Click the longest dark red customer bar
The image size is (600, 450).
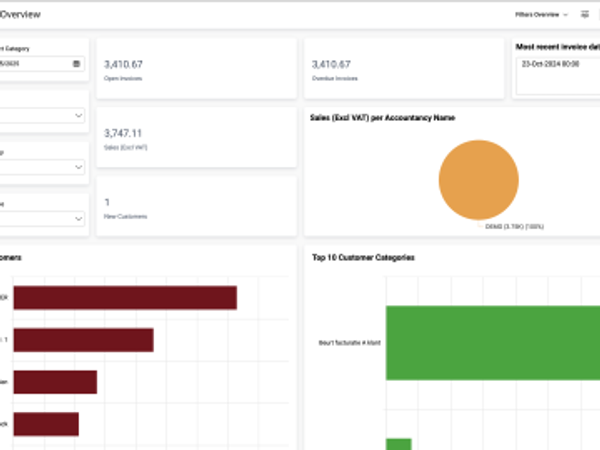coord(125,297)
